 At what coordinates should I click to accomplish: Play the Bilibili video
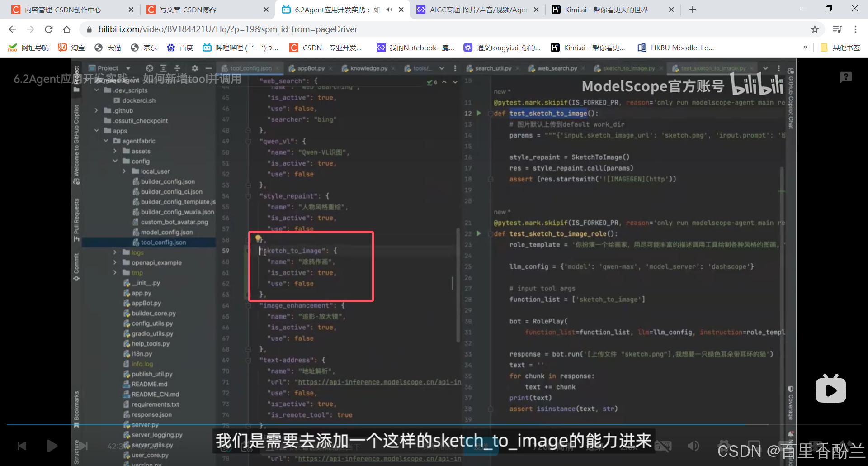(52, 446)
